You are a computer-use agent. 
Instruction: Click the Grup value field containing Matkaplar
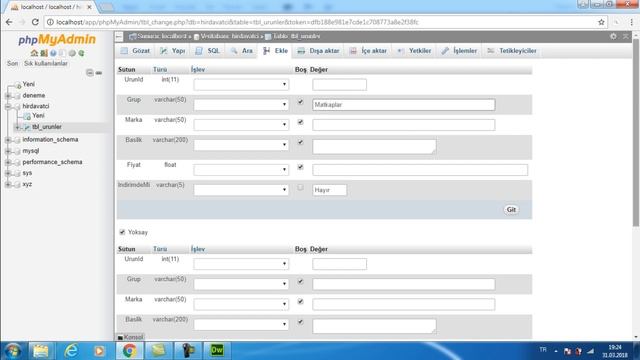(404, 105)
